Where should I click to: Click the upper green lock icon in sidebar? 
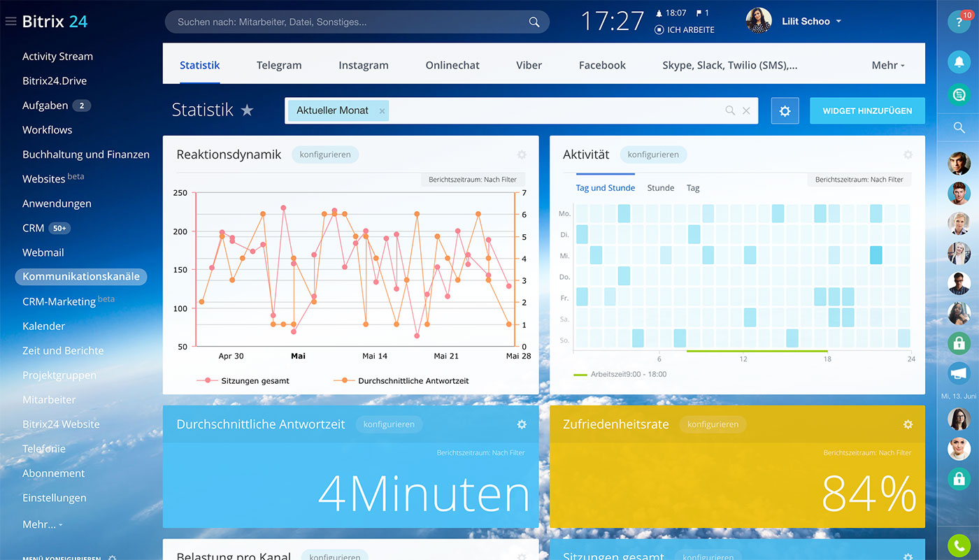(x=959, y=343)
